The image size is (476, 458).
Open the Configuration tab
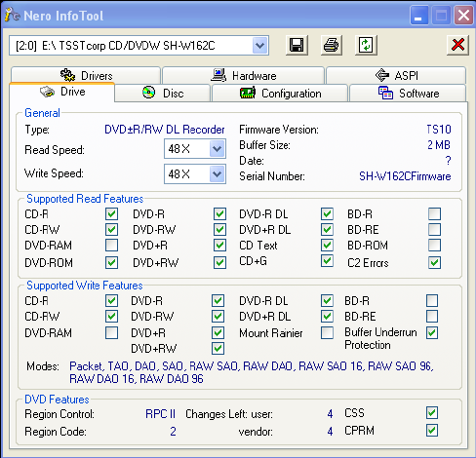(x=280, y=94)
